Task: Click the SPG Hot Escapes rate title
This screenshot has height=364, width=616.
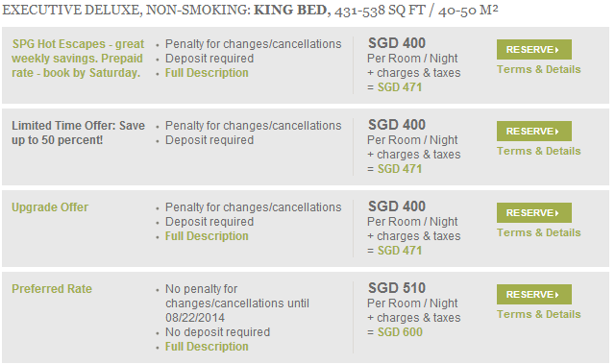Action: point(78,59)
